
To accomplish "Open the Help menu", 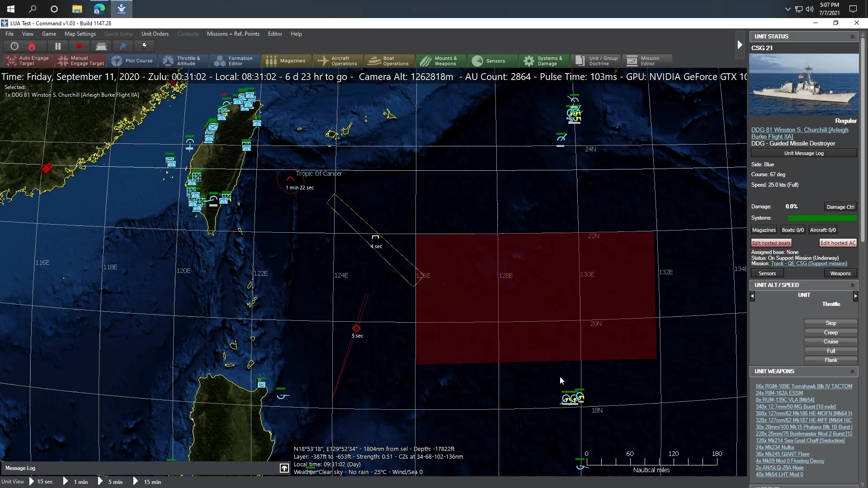I will pyautogui.click(x=296, y=34).
